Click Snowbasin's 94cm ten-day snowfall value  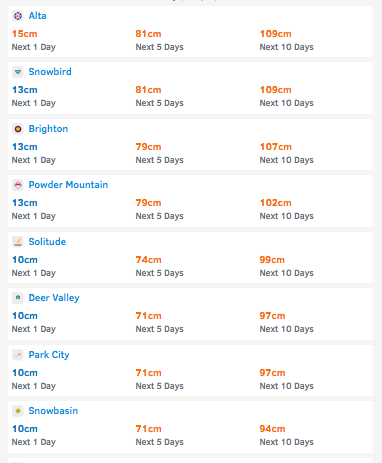(x=272, y=429)
